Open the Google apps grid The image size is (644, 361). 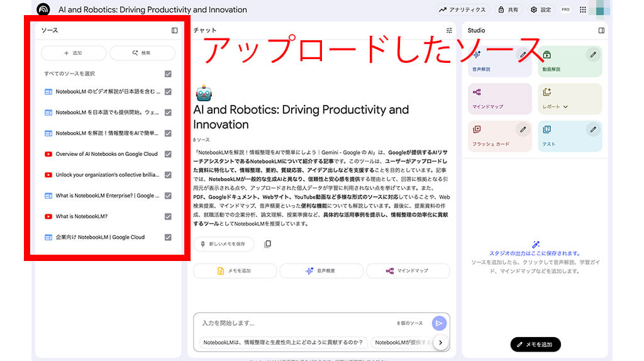click(x=583, y=9)
